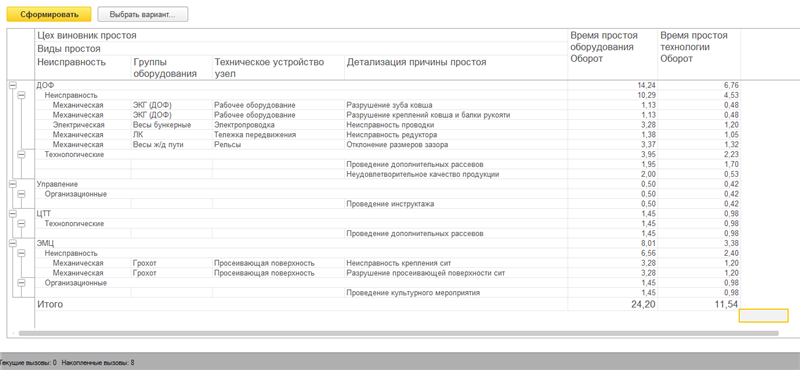Select Время простоя оборудования column header
Screen dimensions: 800x370
tap(613, 54)
